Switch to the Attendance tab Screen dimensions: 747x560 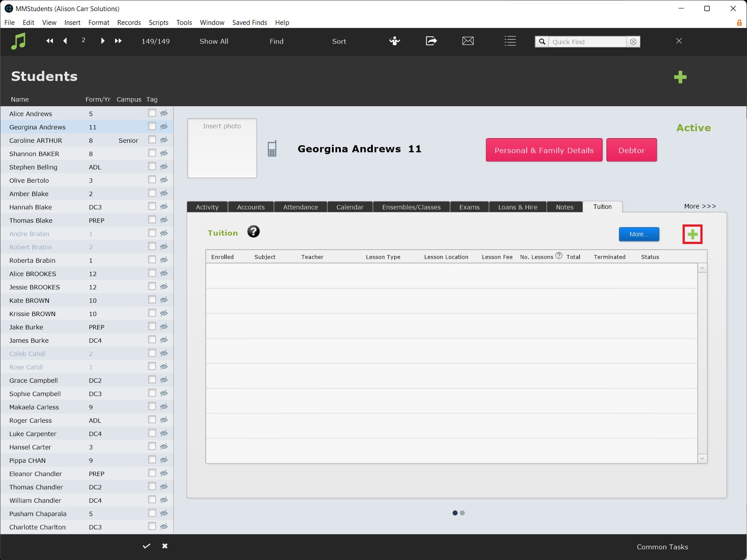click(x=300, y=207)
